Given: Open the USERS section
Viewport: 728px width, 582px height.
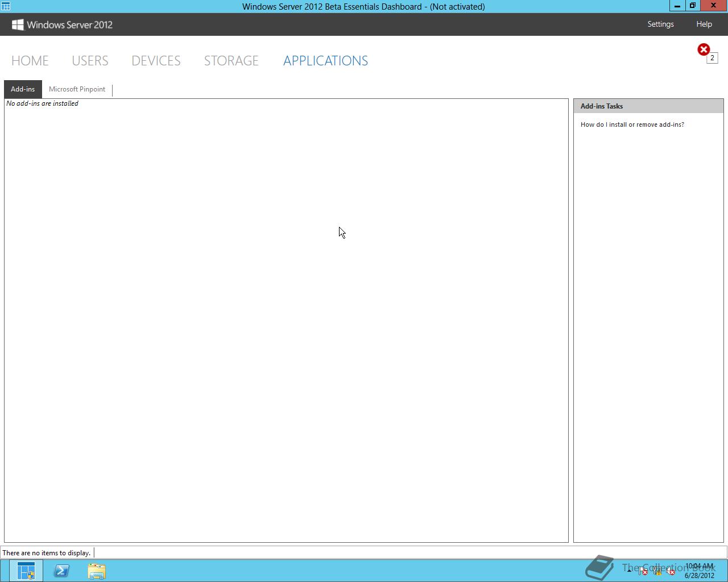Looking at the screenshot, I should [90, 61].
